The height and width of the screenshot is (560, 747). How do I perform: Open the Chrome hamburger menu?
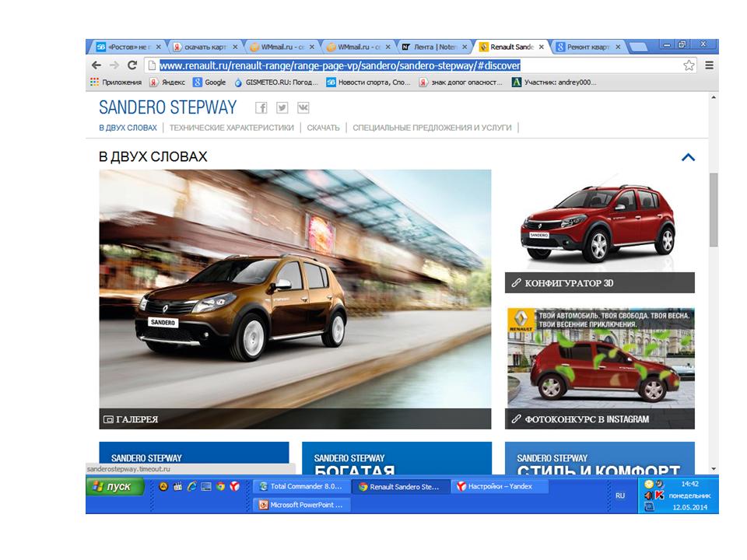(x=710, y=65)
